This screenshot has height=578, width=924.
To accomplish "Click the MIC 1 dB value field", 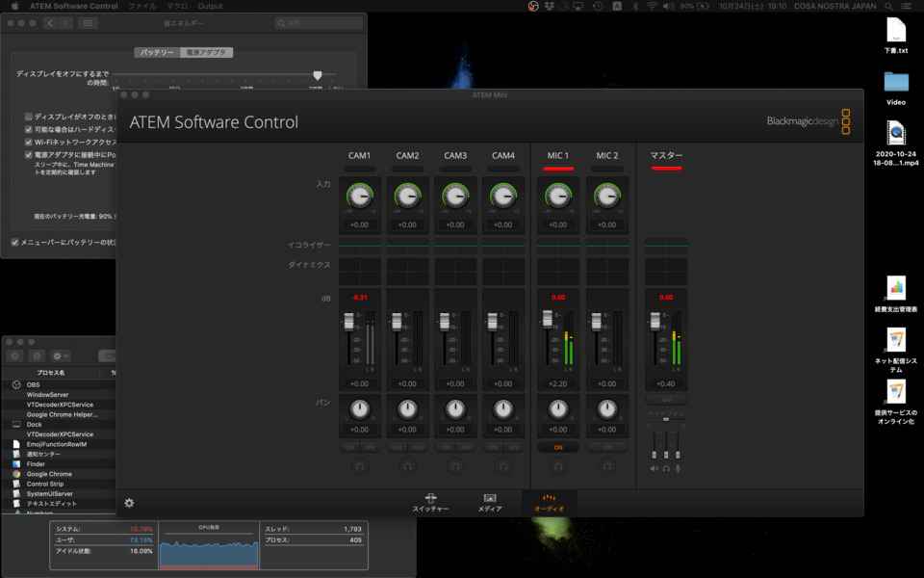I will [x=558, y=383].
